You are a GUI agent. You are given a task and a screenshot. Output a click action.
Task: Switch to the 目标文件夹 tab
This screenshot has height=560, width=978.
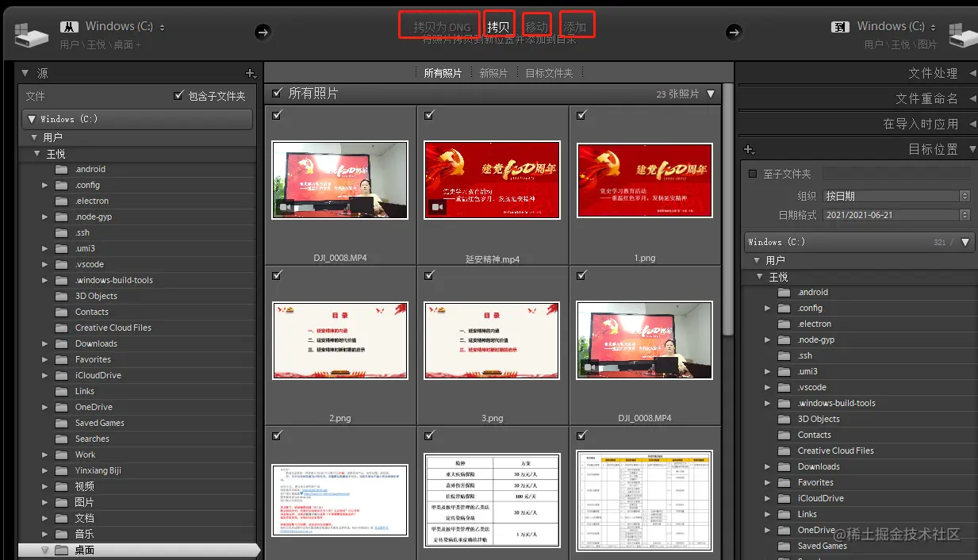click(x=549, y=73)
